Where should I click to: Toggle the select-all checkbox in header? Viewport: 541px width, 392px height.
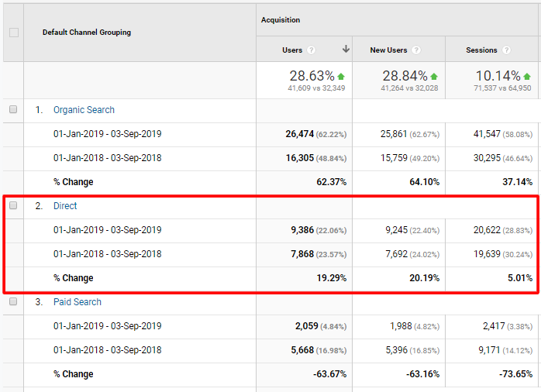14,33
